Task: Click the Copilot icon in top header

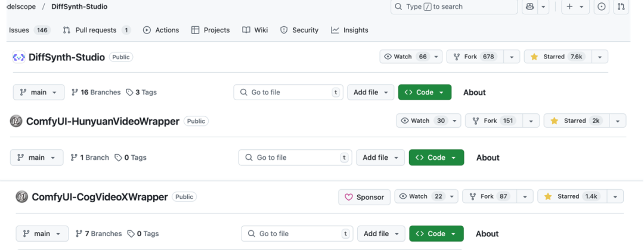Action: click(x=530, y=7)
